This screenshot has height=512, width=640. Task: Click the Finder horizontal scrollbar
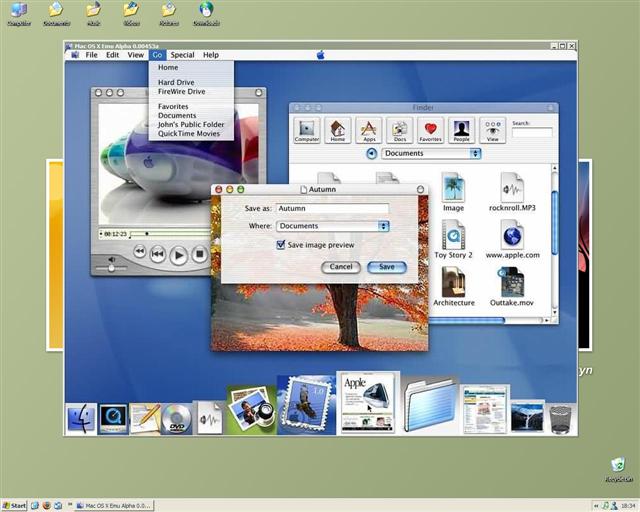click(467, 321)
